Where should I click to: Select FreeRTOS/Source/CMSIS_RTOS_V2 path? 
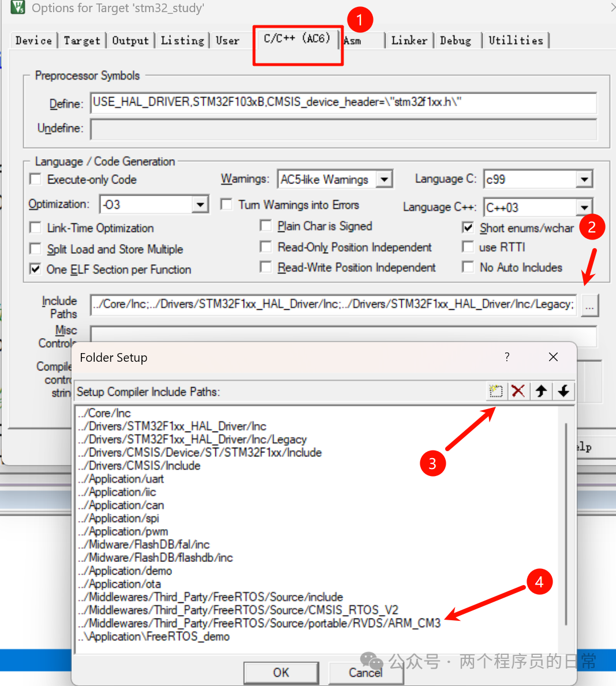click(x=238, y=610)
